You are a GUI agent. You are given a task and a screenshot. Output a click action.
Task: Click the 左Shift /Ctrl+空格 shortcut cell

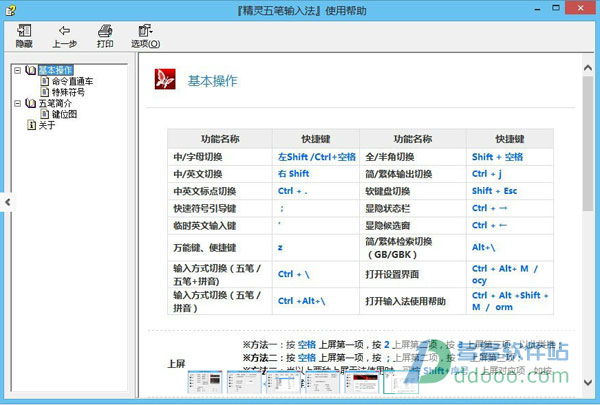317,157
